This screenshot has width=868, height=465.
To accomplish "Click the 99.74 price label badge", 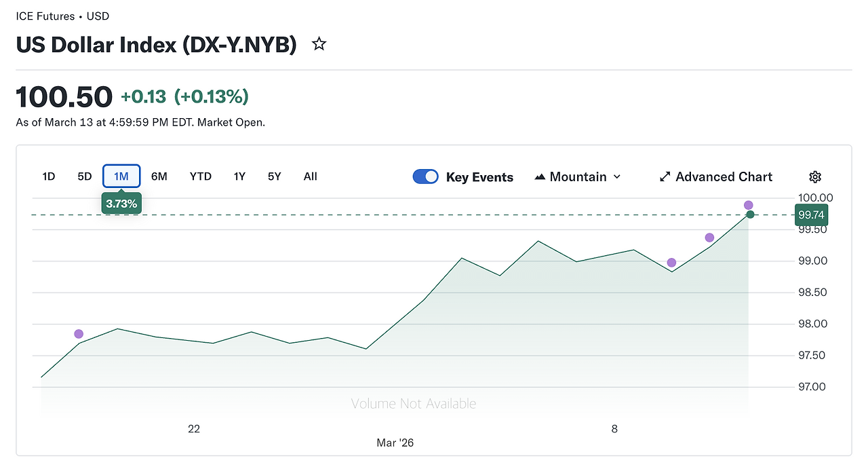I will (x=811, y=215).
